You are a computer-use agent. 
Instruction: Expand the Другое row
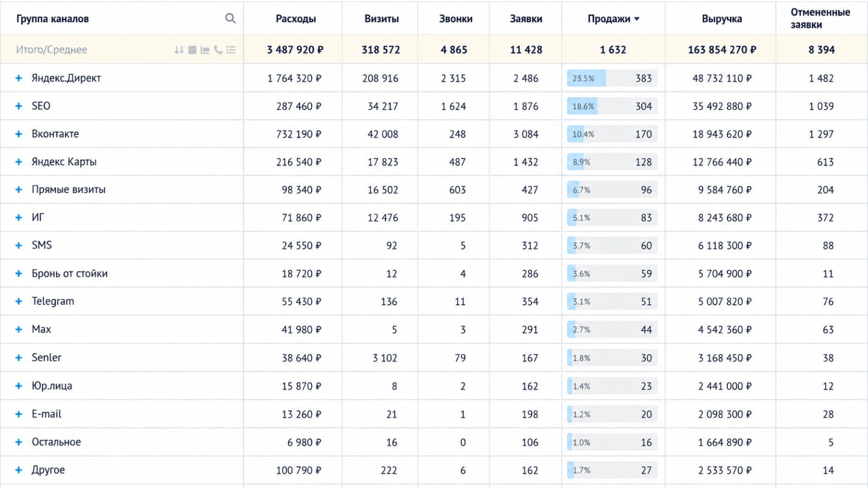(x=18, y=470)
